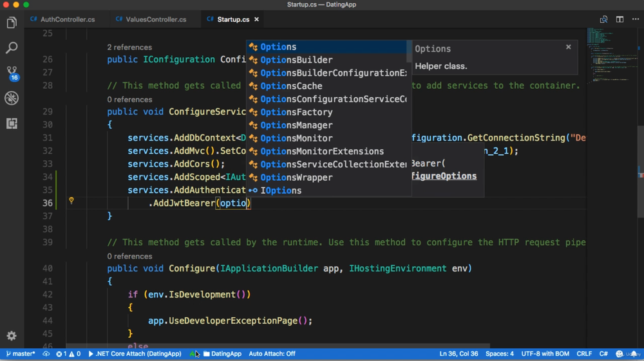
Task: Click the DatingApp project folder in the status bar
Action: click(x=222, y=354)
